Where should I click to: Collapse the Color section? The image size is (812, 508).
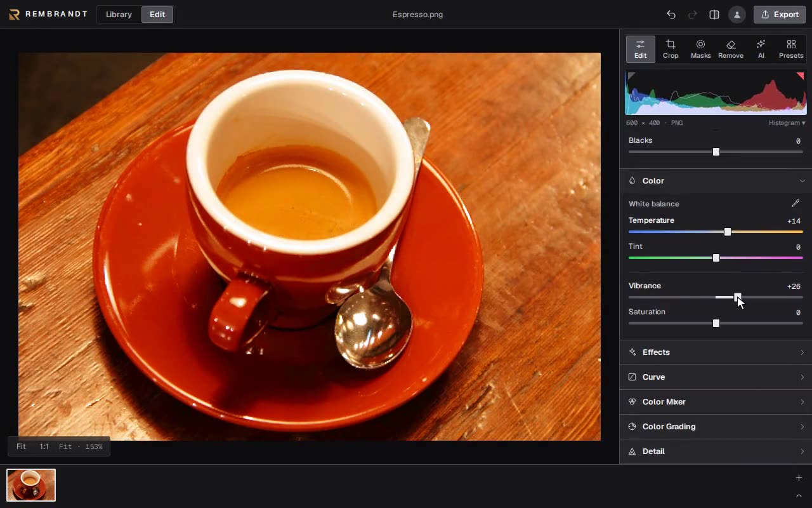click(716, 181)
